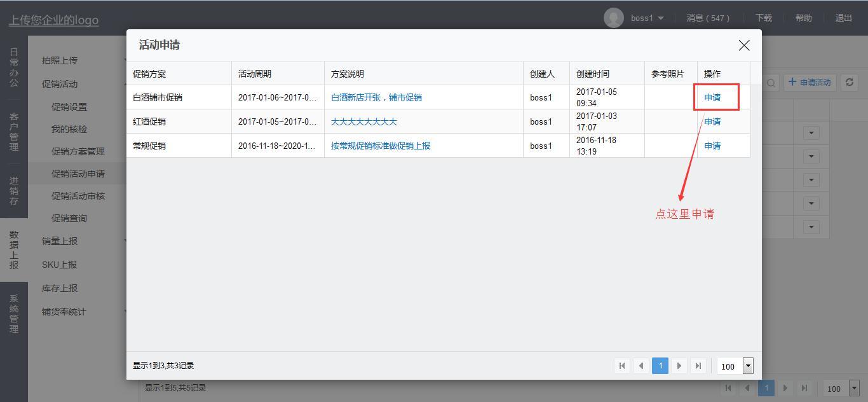Click the search magnifier icon in the toolbar

tap(771, 83)
